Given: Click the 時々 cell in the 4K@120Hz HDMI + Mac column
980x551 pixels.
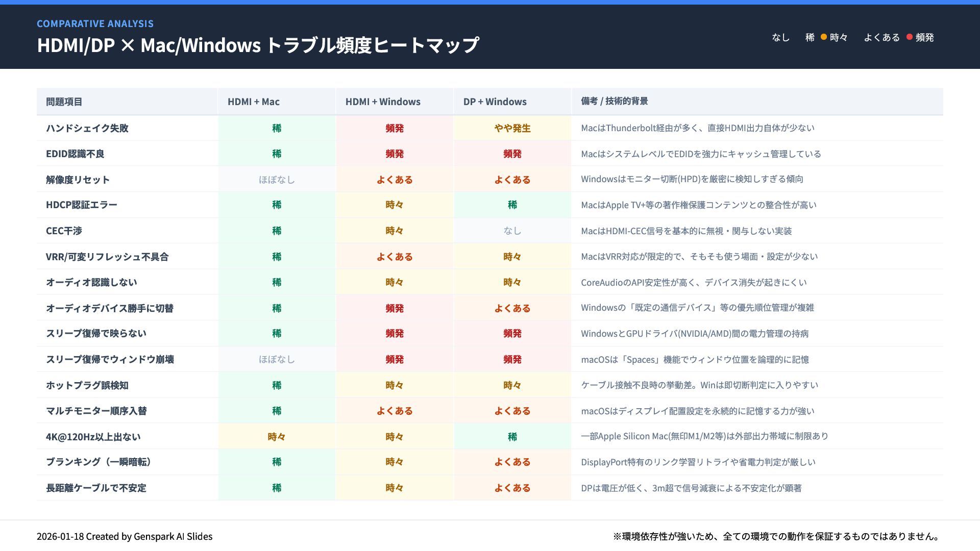Looking at the screenshot, I should click(277, 437).
